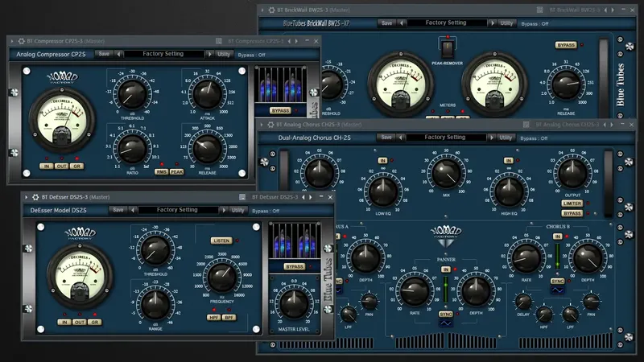Open the Utility menu in the Chorus
This screenshot has height=362, width=644.
click(506, 138)
